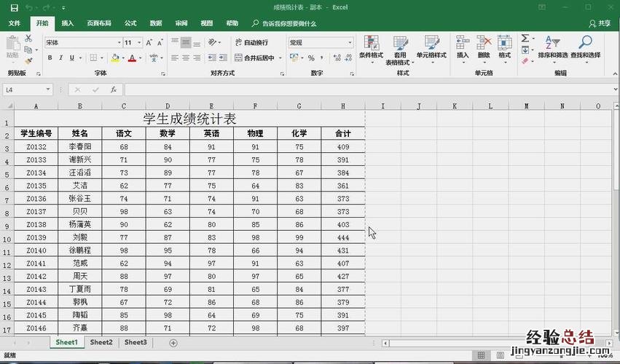Click the 插入 insert cells icon

[x=463, y=48]
